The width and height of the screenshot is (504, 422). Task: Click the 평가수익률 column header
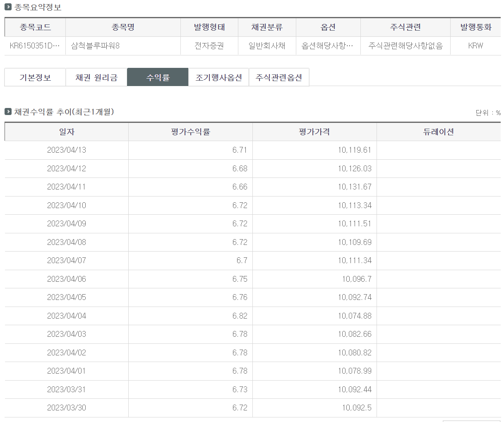pos(191,132)
